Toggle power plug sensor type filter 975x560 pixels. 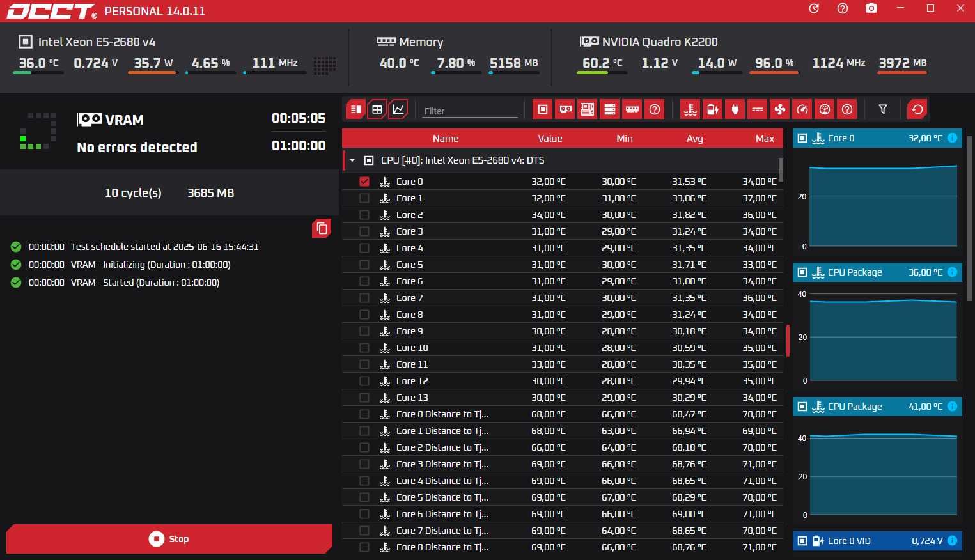point(735,109)
